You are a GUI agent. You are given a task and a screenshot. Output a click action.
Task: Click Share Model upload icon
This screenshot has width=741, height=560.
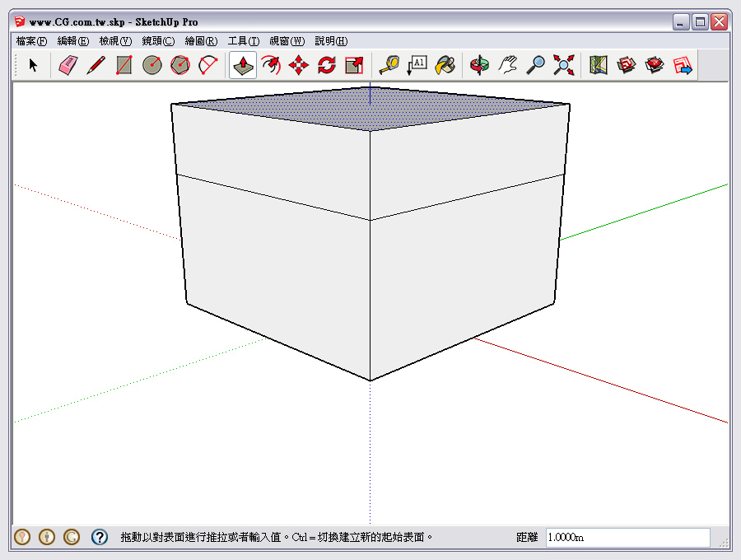[x=655, y=65]
